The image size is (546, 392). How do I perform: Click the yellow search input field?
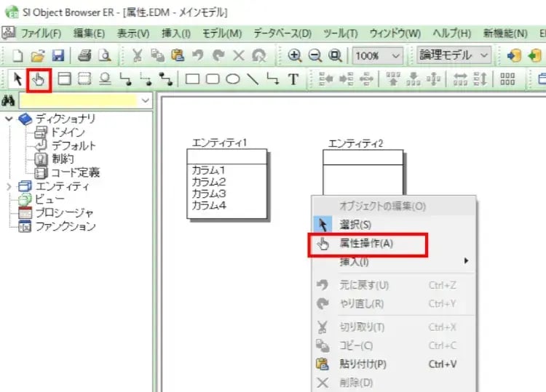79,100
